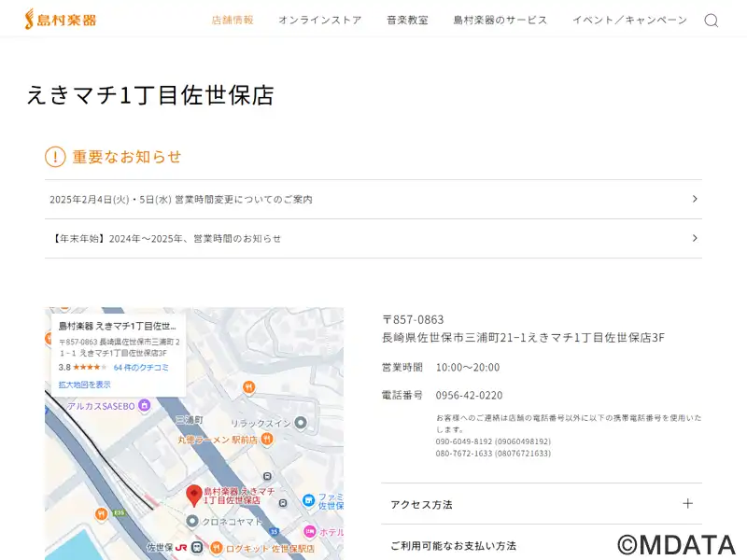This screenshot has height=560, width=747.
Task: Click the 丸徳ラーメン 駅前店 restaurant marker
Action: tap(267, 439)
